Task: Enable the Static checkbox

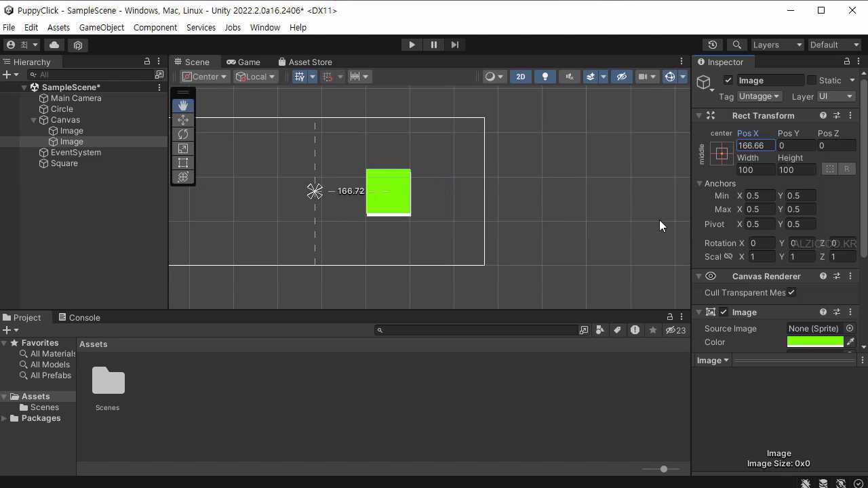Action: point(812,80)
